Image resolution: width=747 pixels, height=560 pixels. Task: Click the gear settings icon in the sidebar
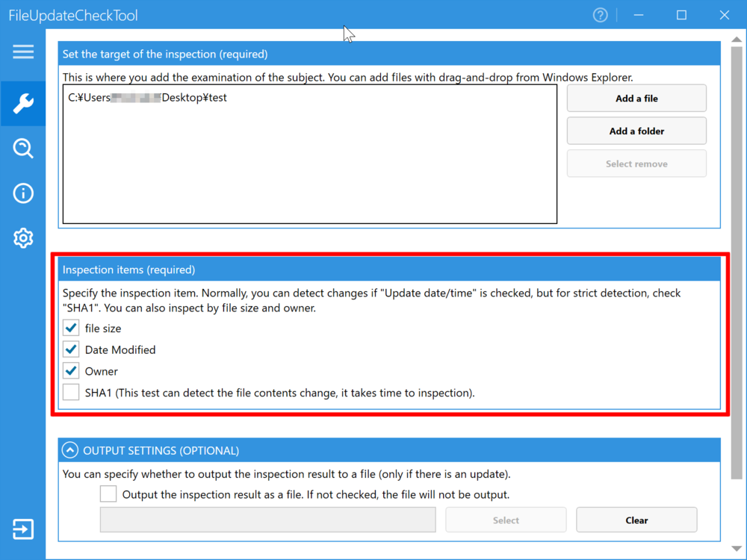23,238
